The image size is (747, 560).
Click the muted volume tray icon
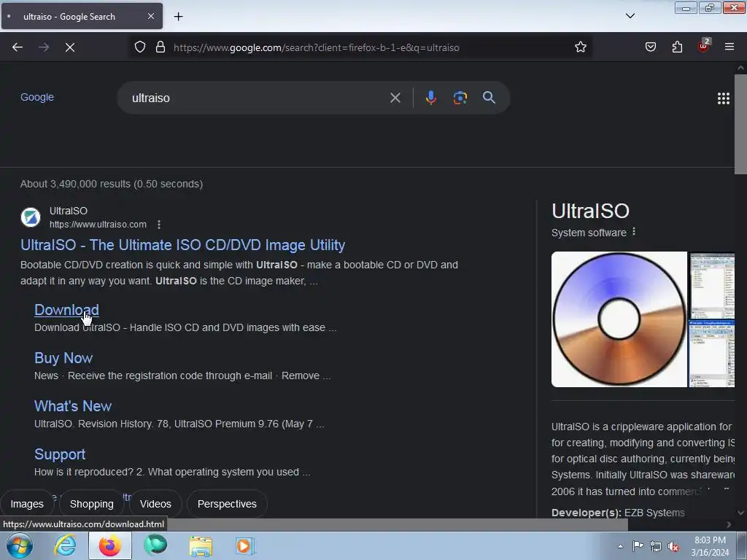tap(673, 546)
